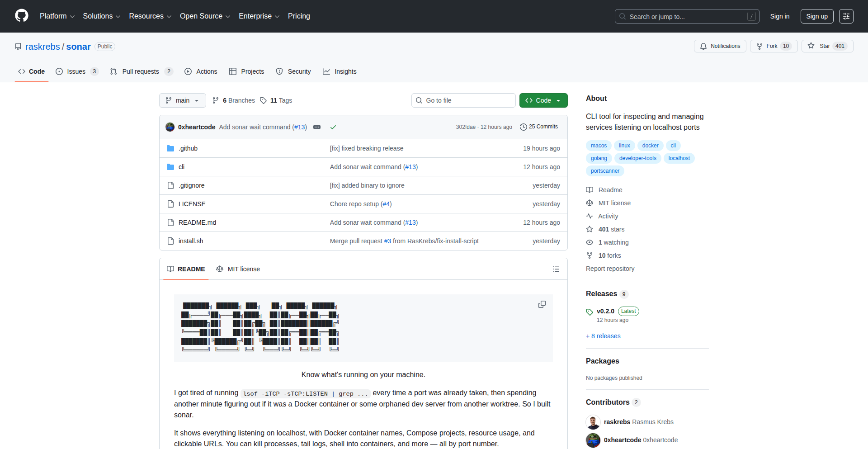The width and height of the screenshot is (868, 449).
Task: Open the raskrebs owner link
Action: tap(42, 47)
